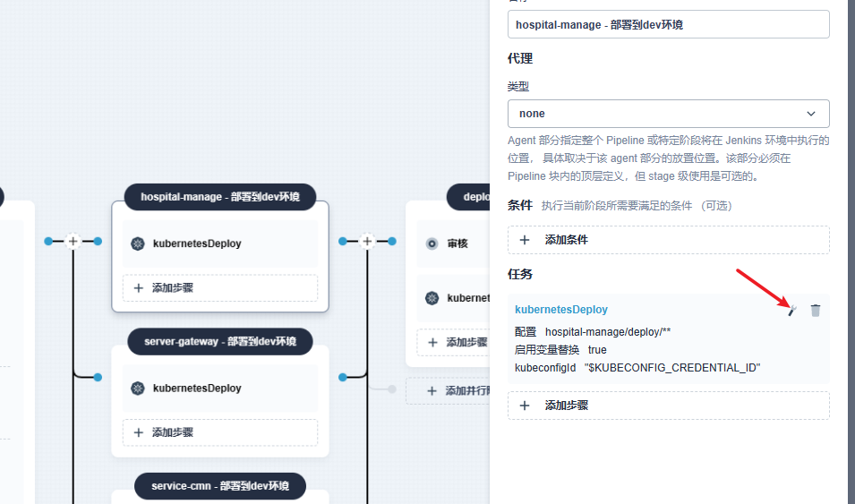Image resolution: width=855 pixels, height=504 pixels.
Task: Click the chevron arrow in the type selector
Action: [811, 114]
